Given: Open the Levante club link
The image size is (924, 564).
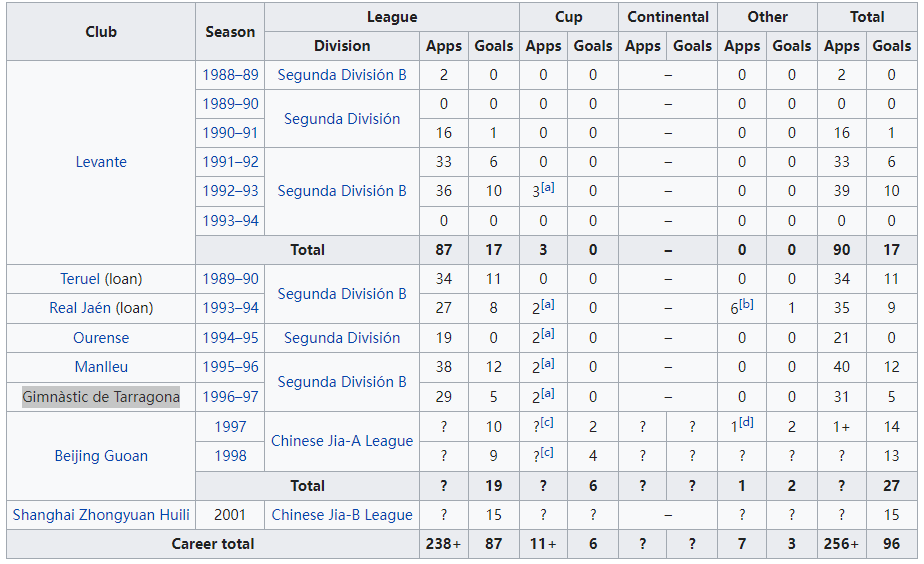Looking at the screenshot, I should point(101,162).
